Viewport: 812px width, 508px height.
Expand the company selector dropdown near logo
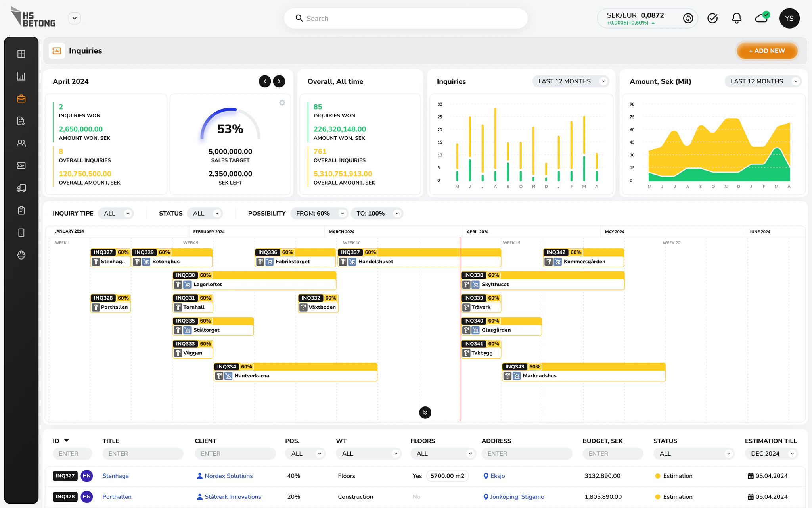coord(75,18)
